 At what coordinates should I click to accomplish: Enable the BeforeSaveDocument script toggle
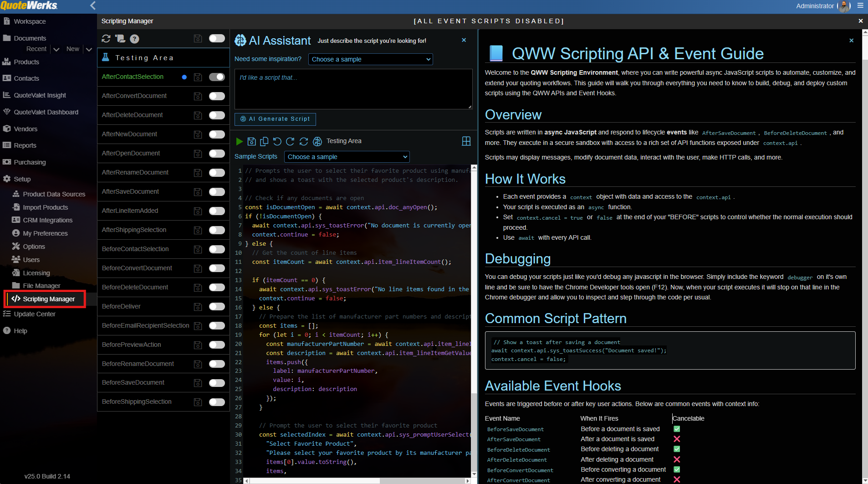click(217, 383)
